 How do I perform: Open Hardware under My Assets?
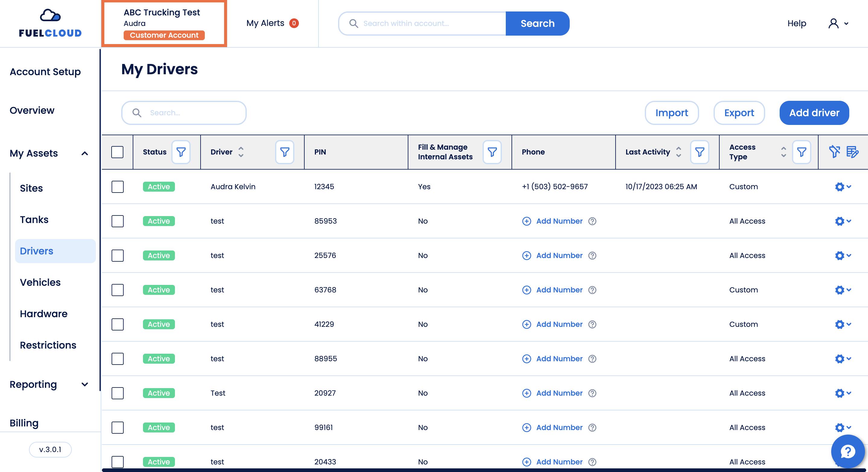tap(43, 314)
